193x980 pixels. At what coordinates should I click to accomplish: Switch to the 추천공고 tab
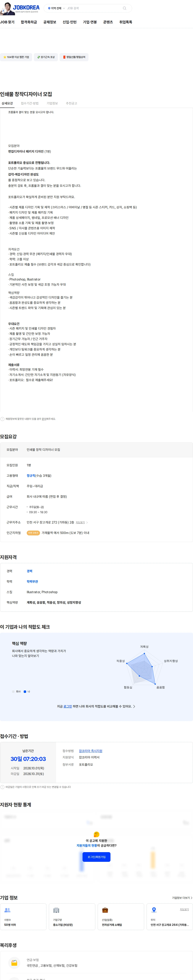click(x=71, y=103)
